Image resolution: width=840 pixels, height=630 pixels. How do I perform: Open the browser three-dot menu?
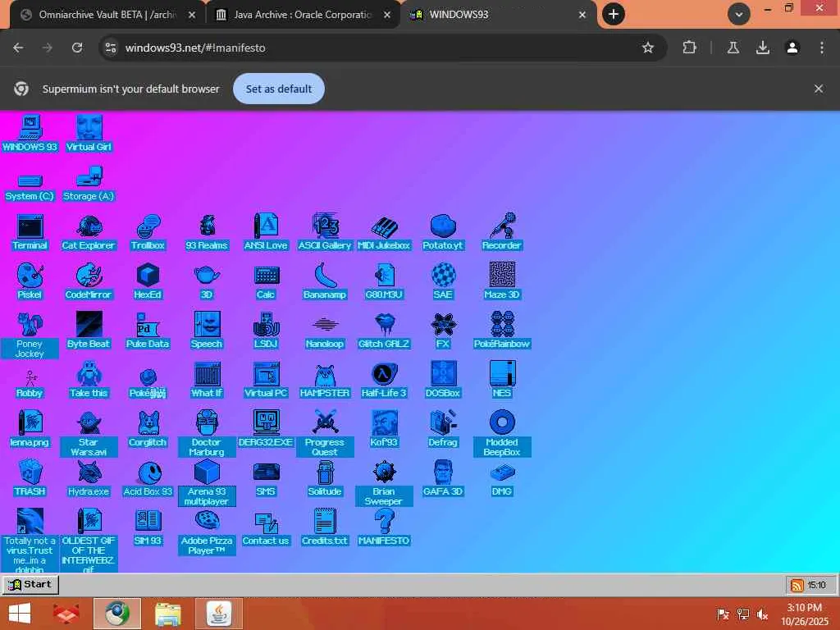(822, 48)
